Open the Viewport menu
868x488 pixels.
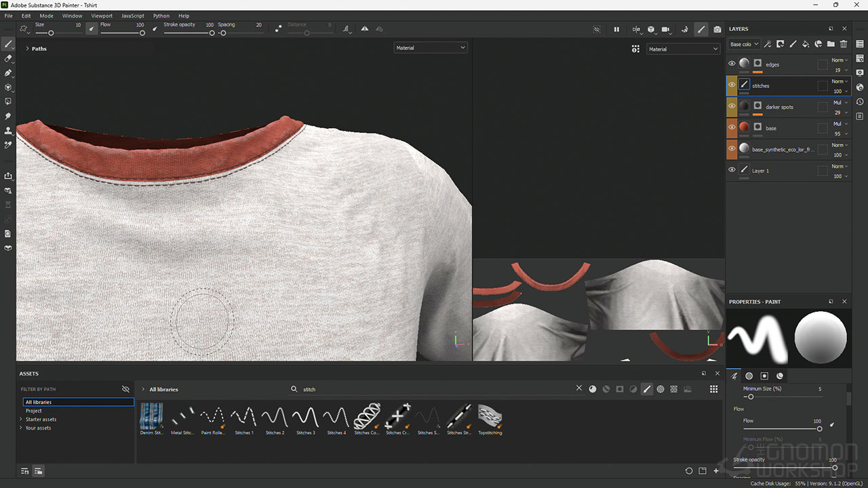point(102,16)
